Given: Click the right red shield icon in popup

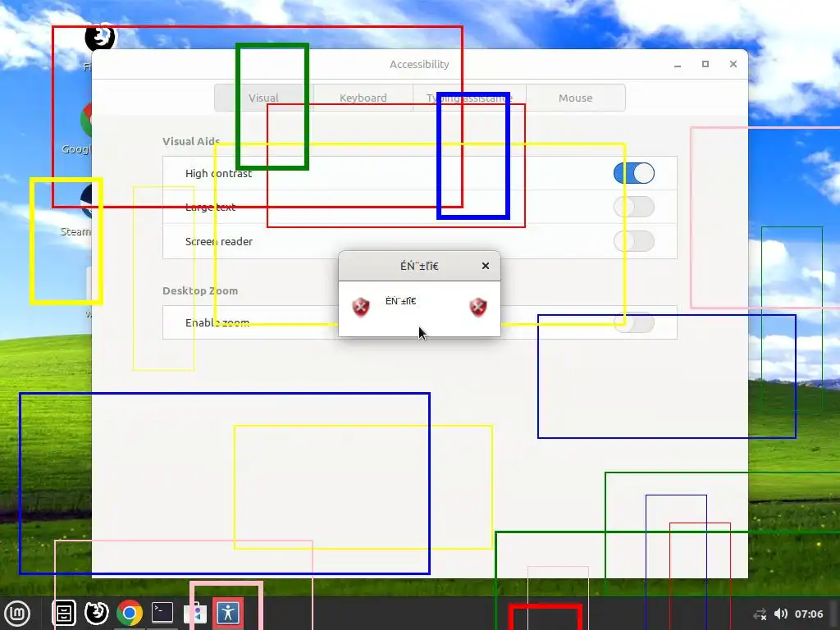Looking at the screenshot, I should [x=478, y=307].
